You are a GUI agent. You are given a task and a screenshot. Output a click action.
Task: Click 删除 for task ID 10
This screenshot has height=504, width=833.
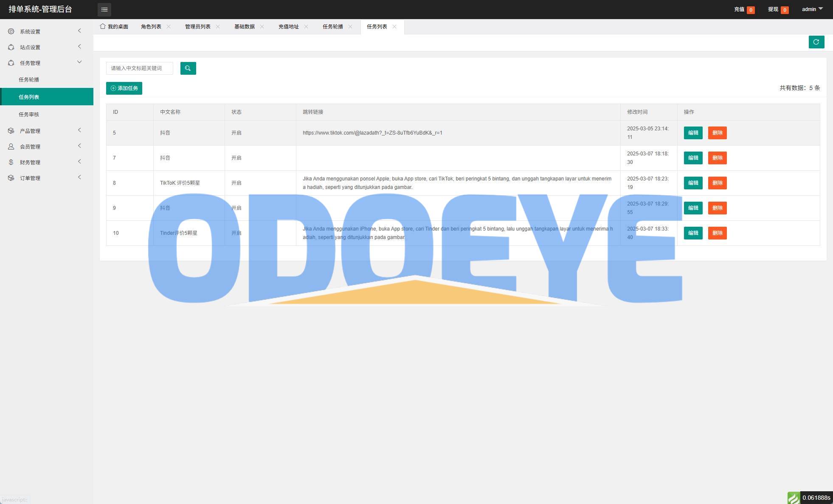(717, 233)
